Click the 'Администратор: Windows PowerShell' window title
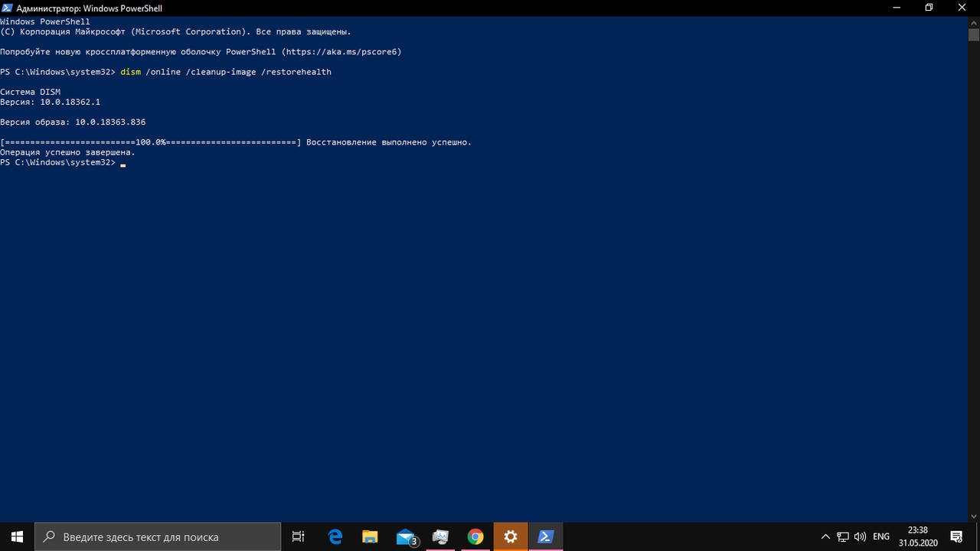The height and width of the screenshot is (551, 980). (89, 8)
